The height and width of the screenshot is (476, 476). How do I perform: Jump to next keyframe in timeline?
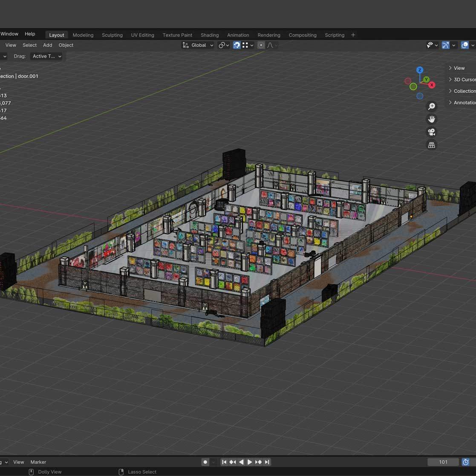258,462
